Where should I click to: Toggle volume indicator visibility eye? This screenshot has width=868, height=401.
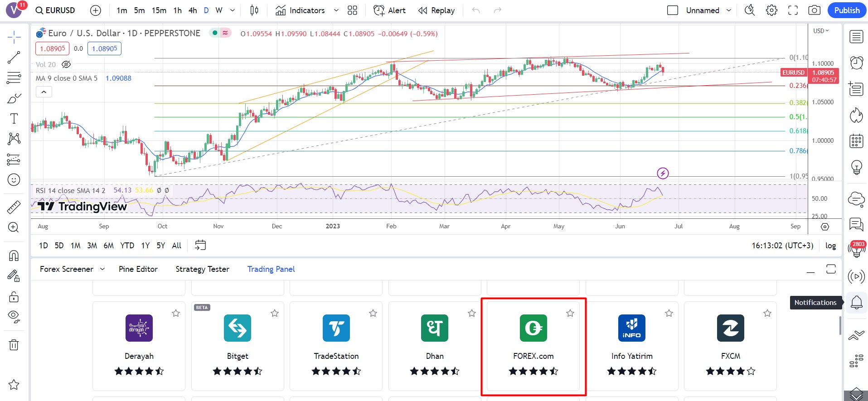pos(66,64)
